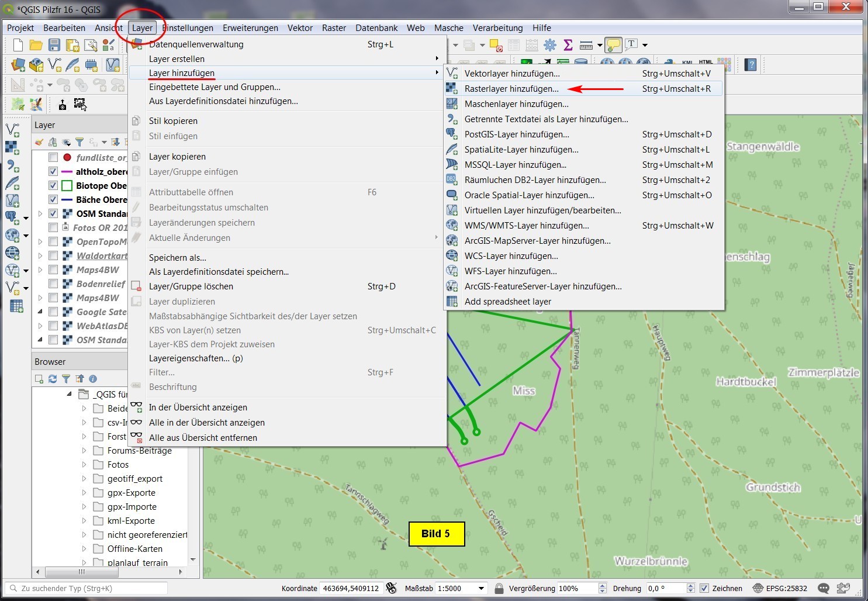Click the scale lock padlock icon
This screenshot has height=601, width=868.
pyautogui.click(x=499, y=588)
